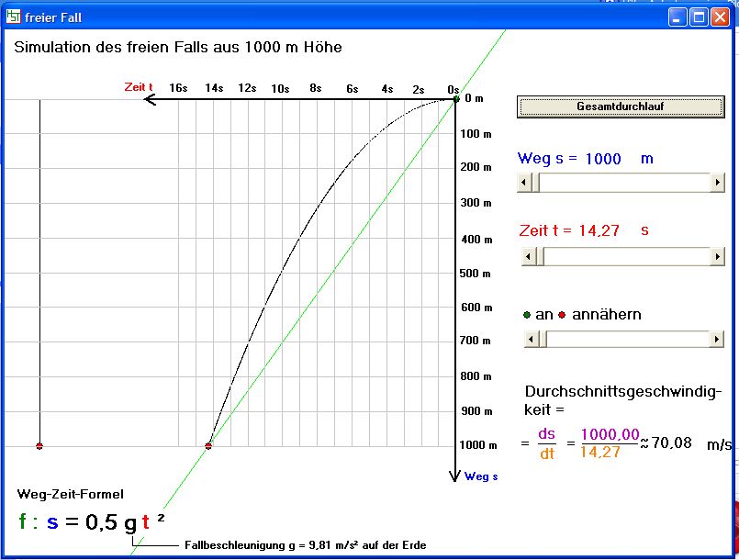Click the 2s tick label on time axis
This screenshot has height=560, width=739.
[x=419, y=90]
